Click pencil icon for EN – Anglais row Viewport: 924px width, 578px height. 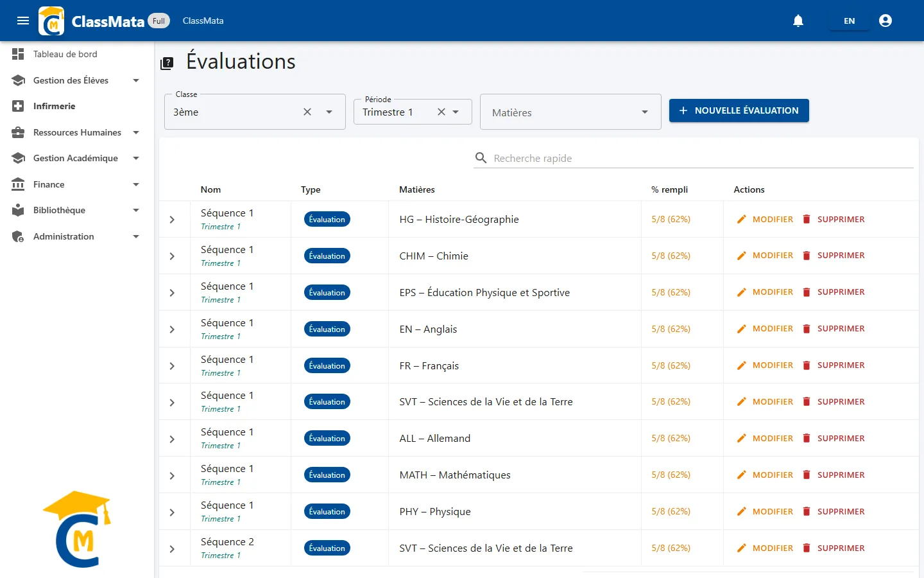click(x=742, y=329)
